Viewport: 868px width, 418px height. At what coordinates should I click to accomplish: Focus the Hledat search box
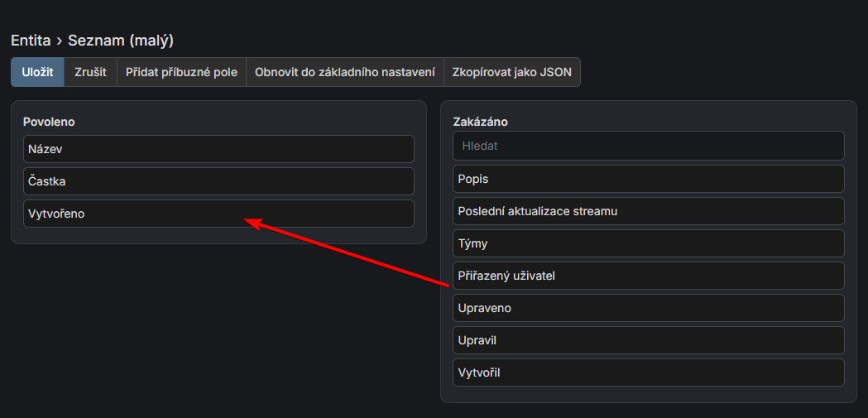coord(648,146)
